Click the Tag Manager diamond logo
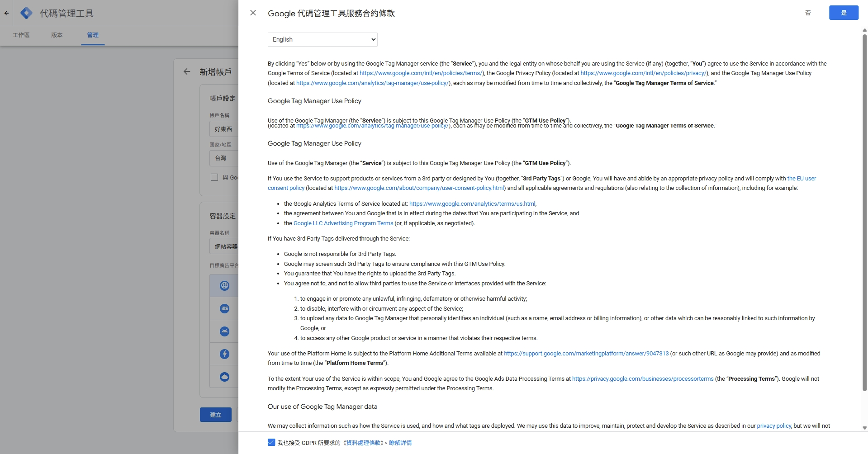Screen dimensions: 868x454 point(27,13)
